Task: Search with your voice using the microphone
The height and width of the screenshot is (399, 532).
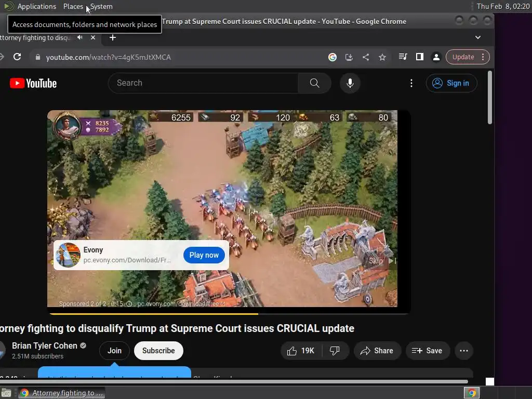Action: pyautogui.click(x=350, y=83)
